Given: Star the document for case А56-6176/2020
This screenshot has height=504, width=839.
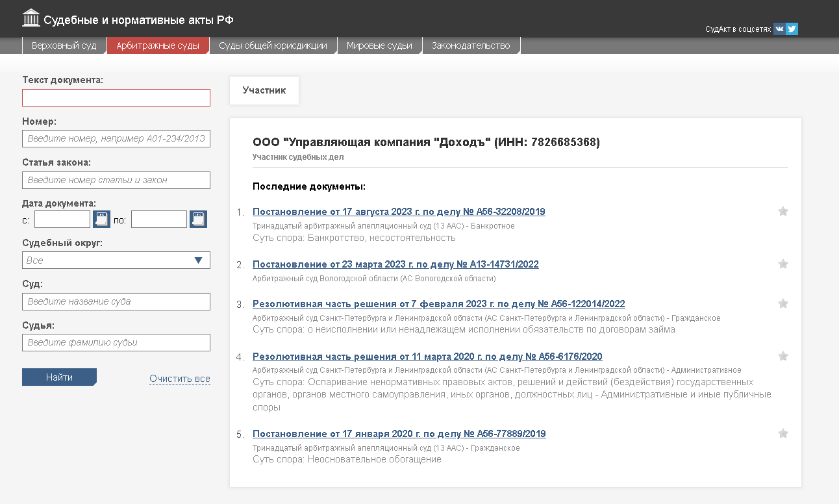Looking at the screenshot, I should pos(783,356).
